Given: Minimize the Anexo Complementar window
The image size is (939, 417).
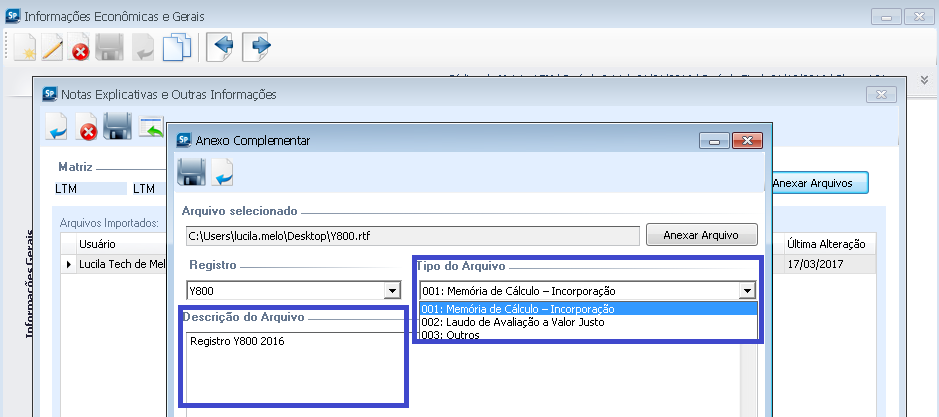Looking at the screenshot, I should [x=714, y=141].
